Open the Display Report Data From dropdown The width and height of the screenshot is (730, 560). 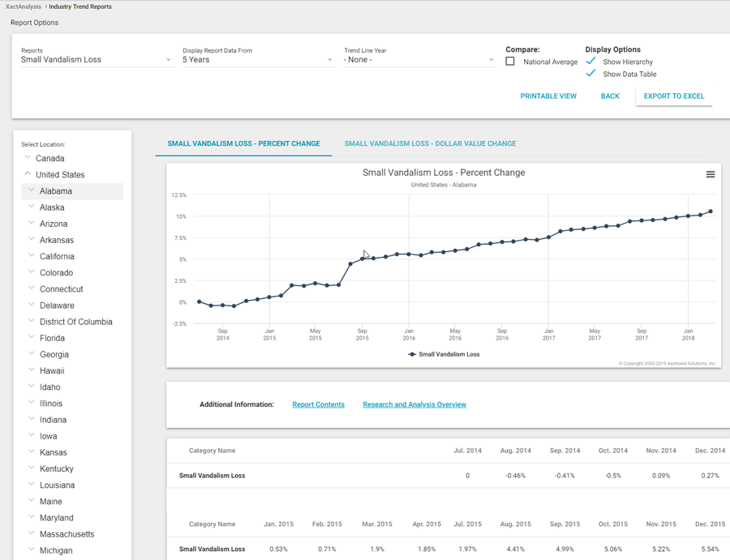(x=257, y=60)
